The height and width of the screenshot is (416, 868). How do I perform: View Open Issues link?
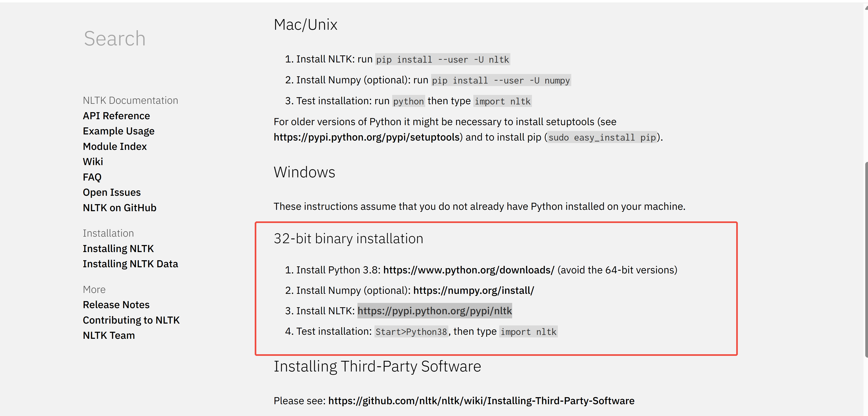(x=112, y=192)
